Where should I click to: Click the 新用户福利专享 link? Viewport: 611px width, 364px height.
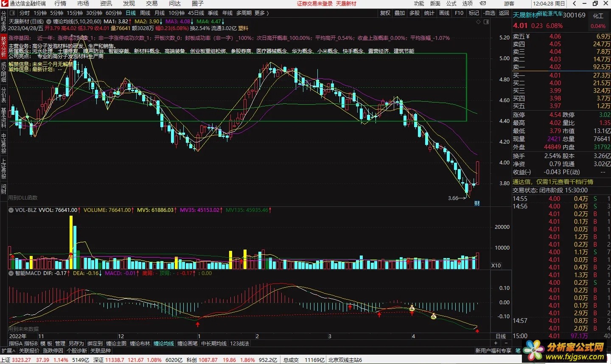click(493, 351)
